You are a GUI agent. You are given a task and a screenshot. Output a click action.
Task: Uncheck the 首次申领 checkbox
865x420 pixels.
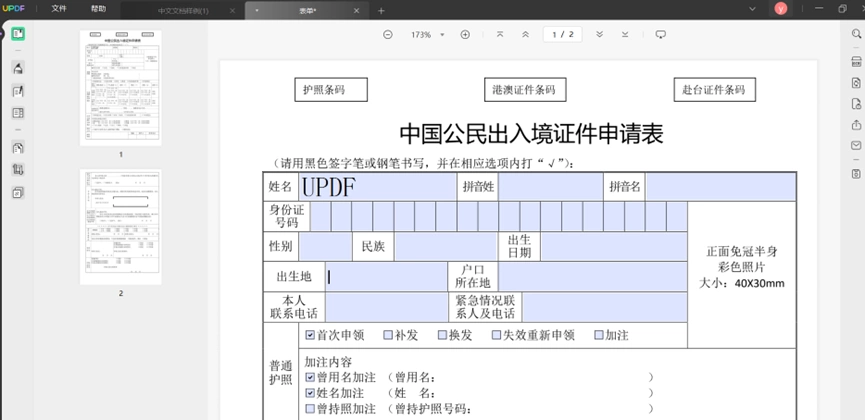pyautogui.click(x=310, y=335)
